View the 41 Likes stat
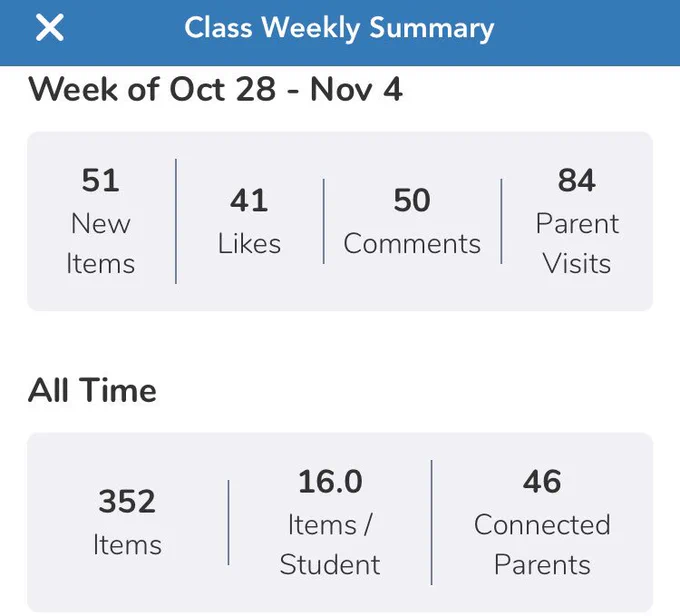Screen dimensions: 680x616 [x=249, y=221]
